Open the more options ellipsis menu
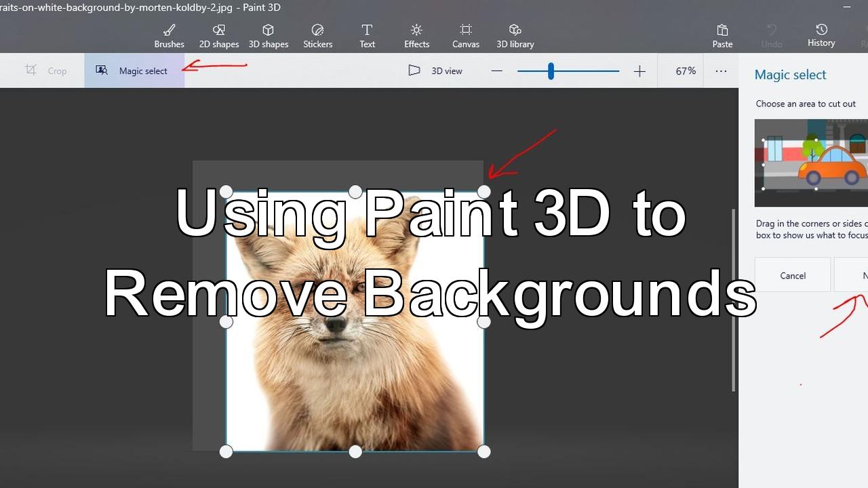The width and height of the screenshot is (868, 488). [721, 70]
